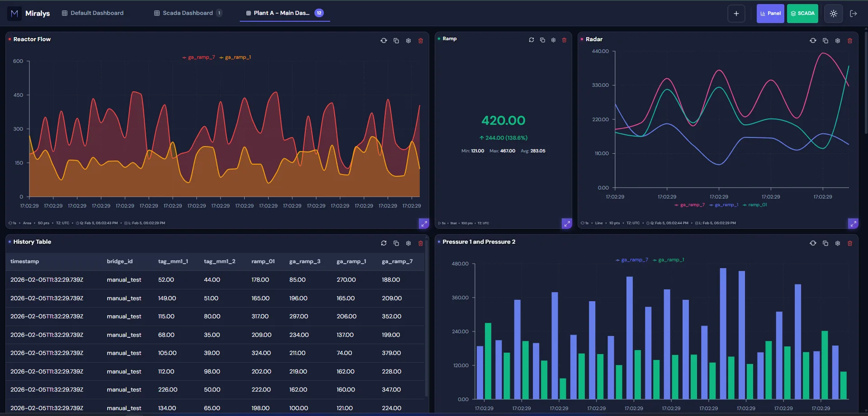Screen dimensions: 868x416
Task: Click the ga_ramp_3 column header
Action: point(305,261)
